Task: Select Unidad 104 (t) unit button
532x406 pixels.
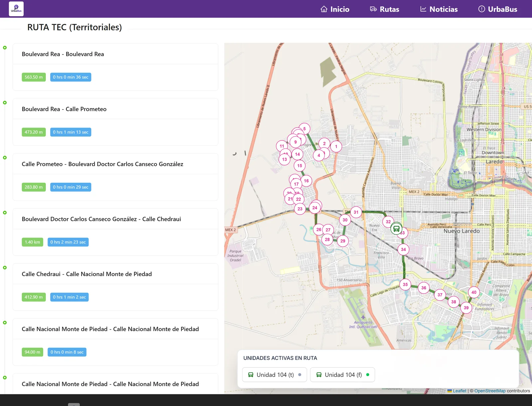Action: (x=275, y=375)
